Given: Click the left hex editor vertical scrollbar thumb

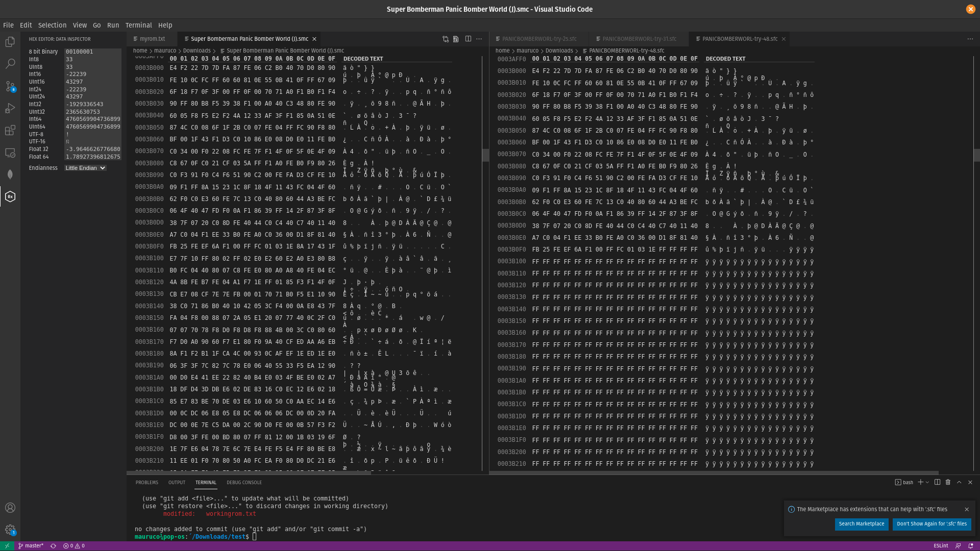Looking at the screenshot, I should coord(485,155).
